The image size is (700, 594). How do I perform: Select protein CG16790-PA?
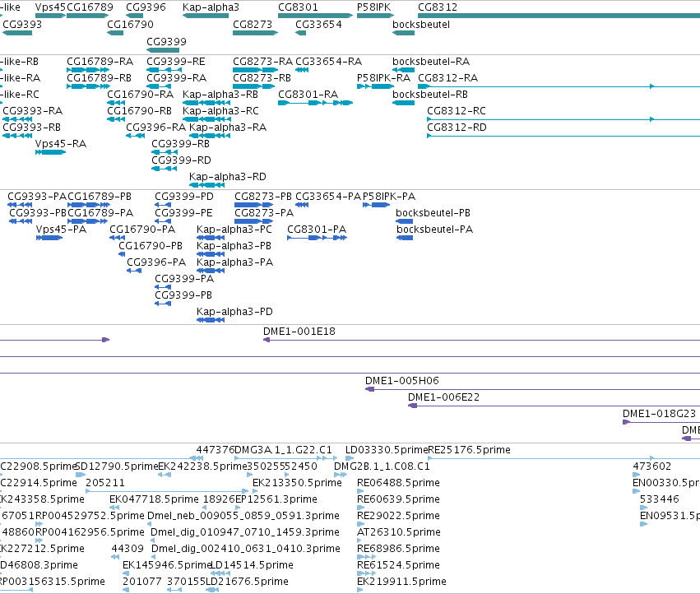coord(117,238)
